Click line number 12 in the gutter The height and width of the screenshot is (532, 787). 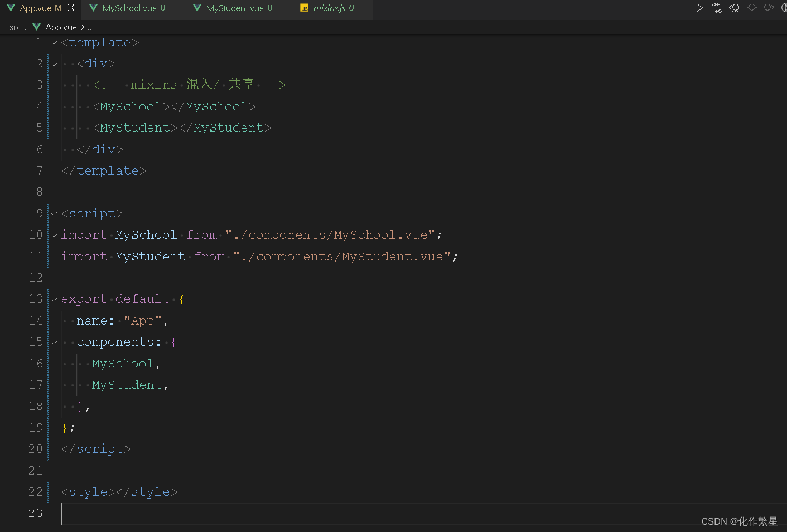36,278
